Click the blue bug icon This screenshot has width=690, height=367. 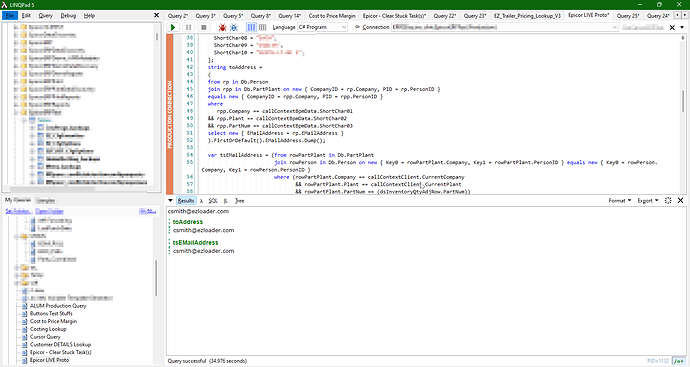pyautogui.click(x=234, y=27)
